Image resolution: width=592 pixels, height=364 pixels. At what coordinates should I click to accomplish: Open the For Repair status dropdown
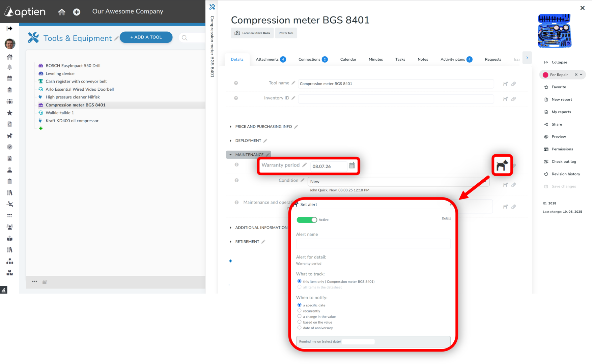point(581,75)
